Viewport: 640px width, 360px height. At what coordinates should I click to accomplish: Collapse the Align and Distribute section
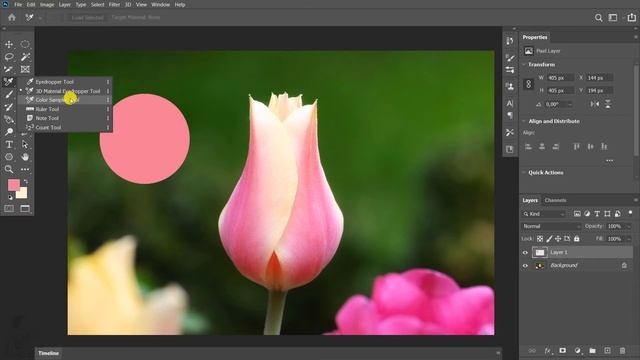click(524, 121)
